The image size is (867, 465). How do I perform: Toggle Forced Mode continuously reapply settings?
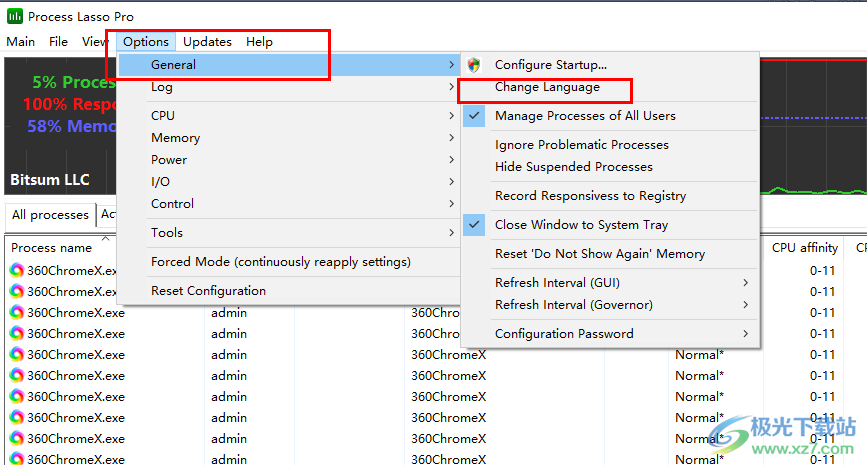(289, 262)
